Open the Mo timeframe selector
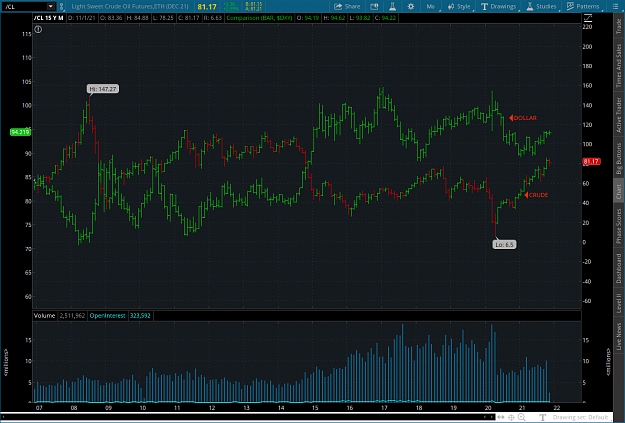Viewport: 625px width, 423px height. (x=430, y=6)
